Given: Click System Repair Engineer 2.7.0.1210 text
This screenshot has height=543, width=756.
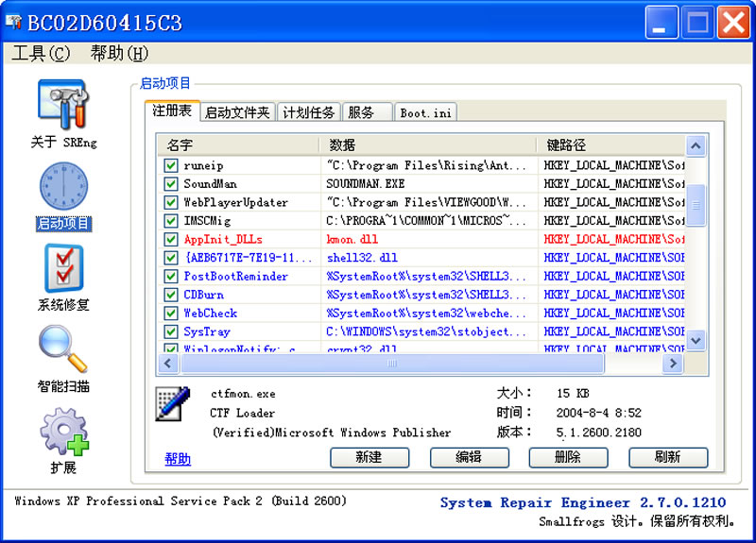Looking at the screenshot, I should [583, 502].
